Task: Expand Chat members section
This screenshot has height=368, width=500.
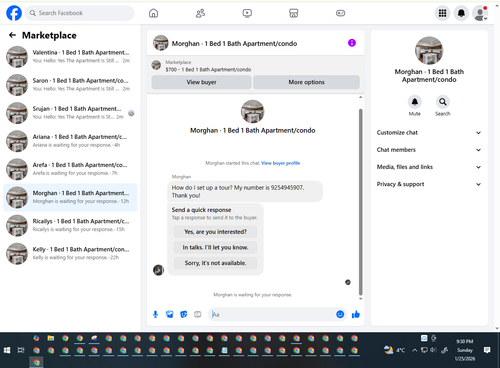Action: tap(429, 150)
